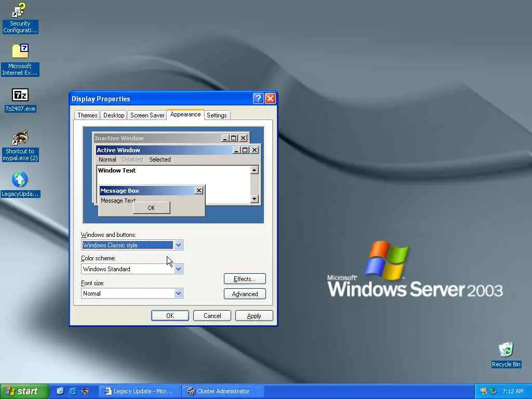The image size is (532, 399).
Task: Click the preview OK button in Message Box
Action: [x=151, y=208]
